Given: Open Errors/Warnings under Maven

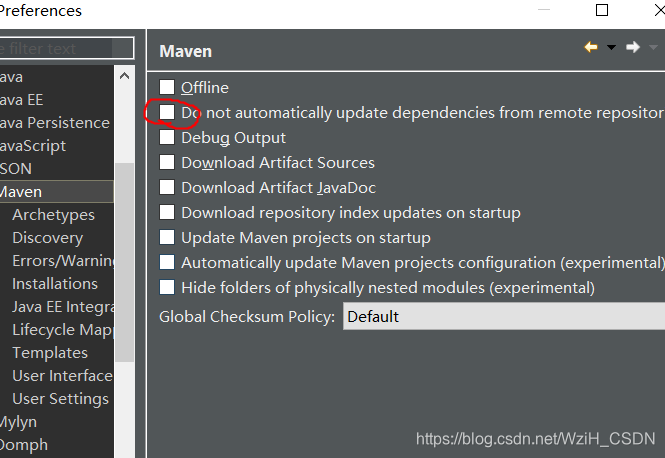Looking at the screenshot, I should [63, 260].
